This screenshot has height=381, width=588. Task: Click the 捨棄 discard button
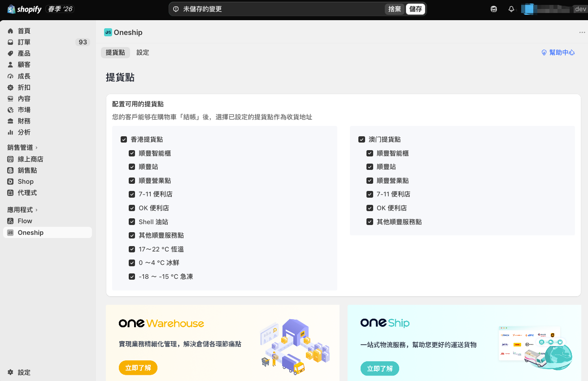[x=395, y=9]
